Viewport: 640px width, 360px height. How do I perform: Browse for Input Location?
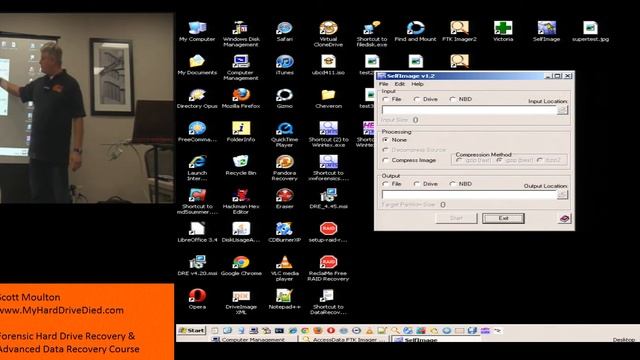point(562,110)
